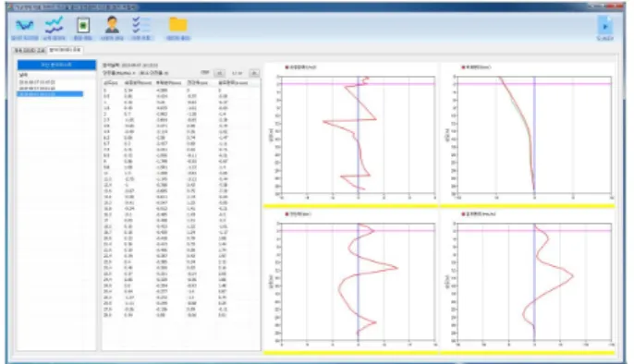The image size is (634, 364).
Task: Click the third column header of the data table
Action: [168, 83]
